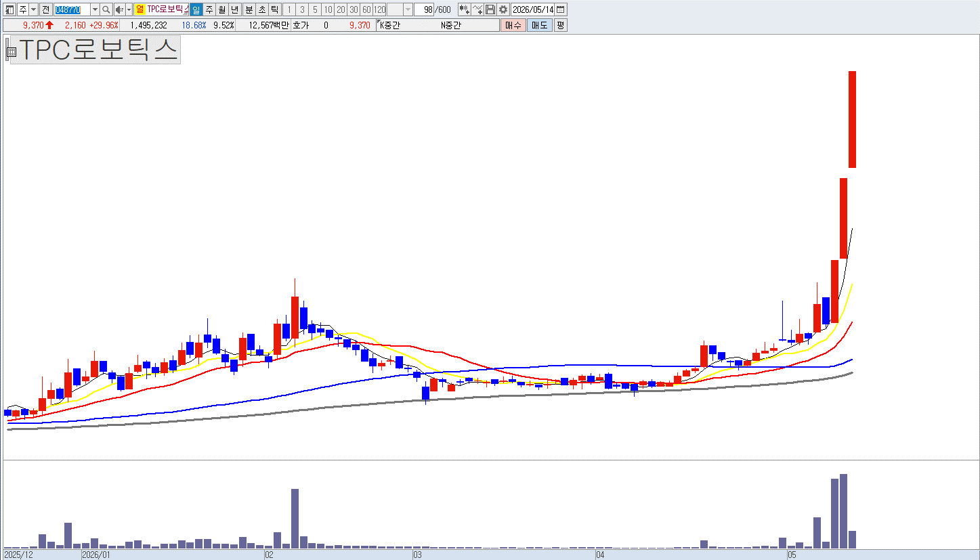Select the 일 daily chart period

tap(196, 9)
